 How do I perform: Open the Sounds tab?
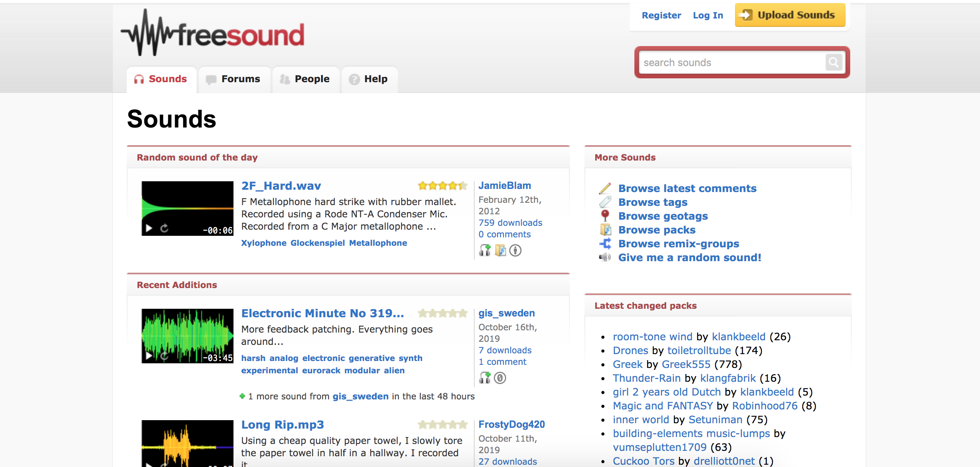click(161, 79)
